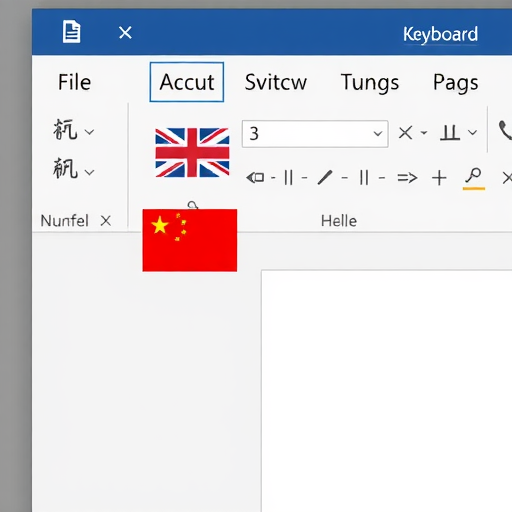Click the X icon in title bar
This screenshot has width=512, height=512.
(125, 33)
